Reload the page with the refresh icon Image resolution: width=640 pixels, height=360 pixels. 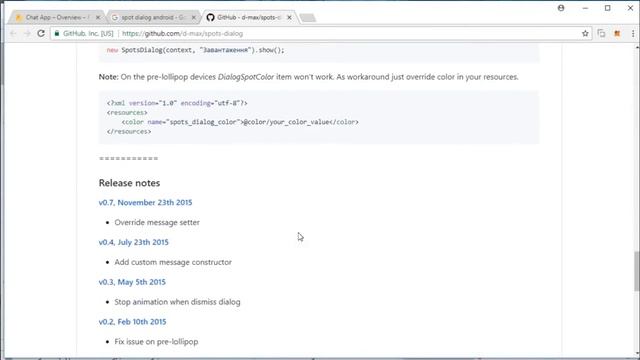click(x=41, y=33)
